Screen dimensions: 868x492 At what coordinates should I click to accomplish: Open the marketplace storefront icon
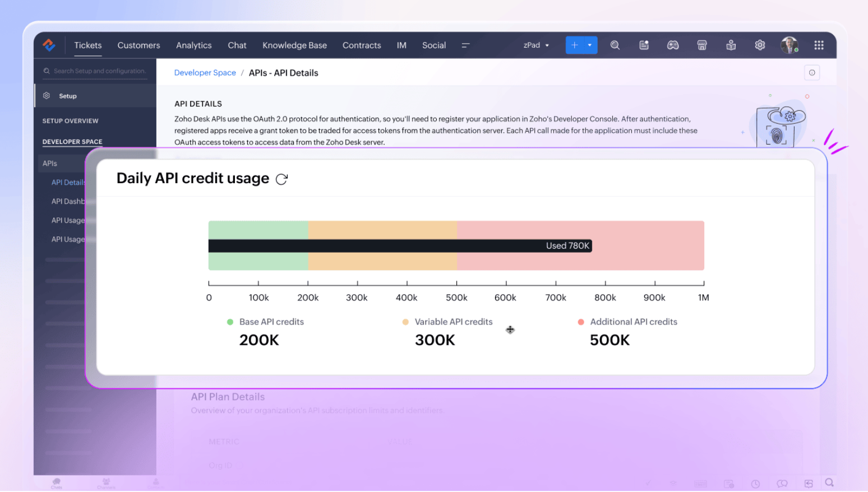702,45
